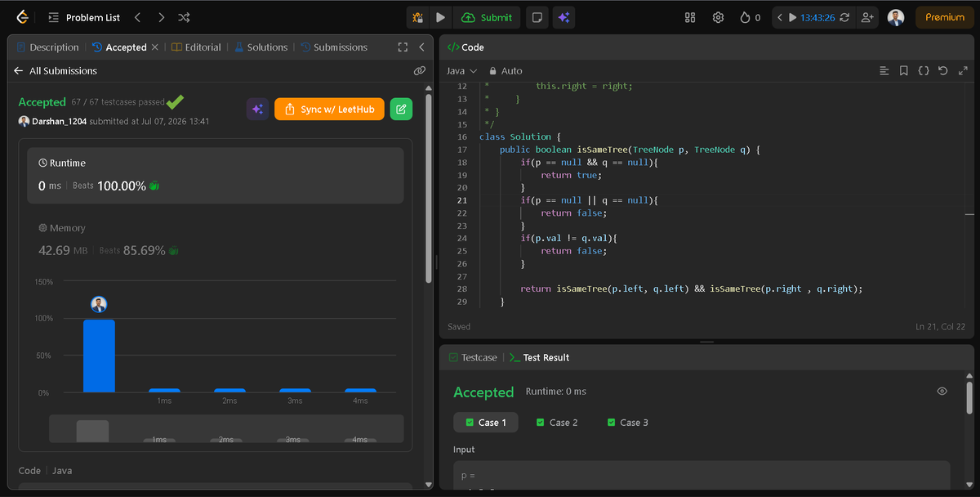Go to the next problem arrow
The image size is (980, 497).
161,17
